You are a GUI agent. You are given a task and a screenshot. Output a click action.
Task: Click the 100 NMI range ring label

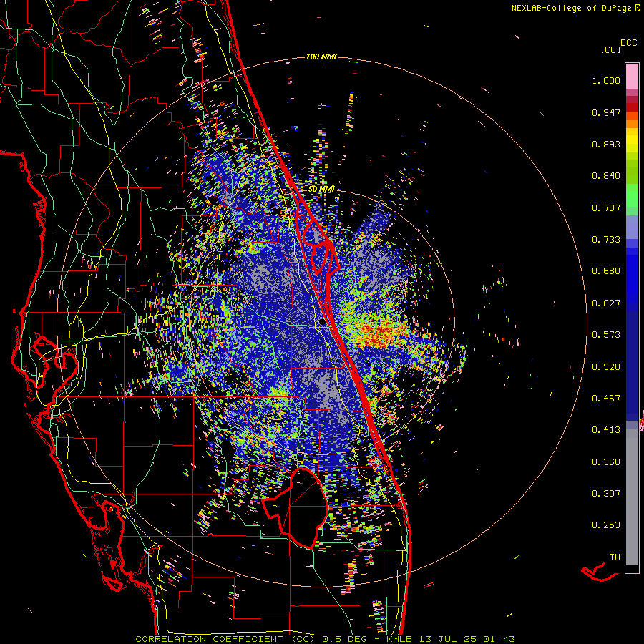point(321,57)
